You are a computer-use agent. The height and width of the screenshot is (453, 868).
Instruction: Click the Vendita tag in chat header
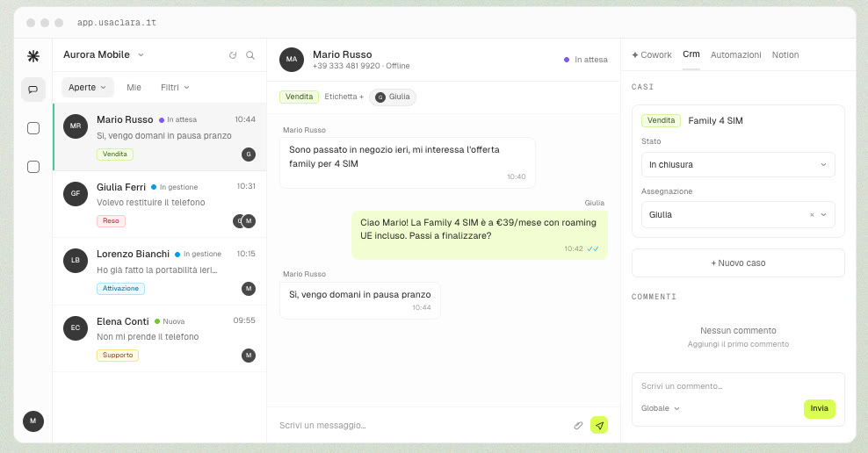[x=299, y=97]
